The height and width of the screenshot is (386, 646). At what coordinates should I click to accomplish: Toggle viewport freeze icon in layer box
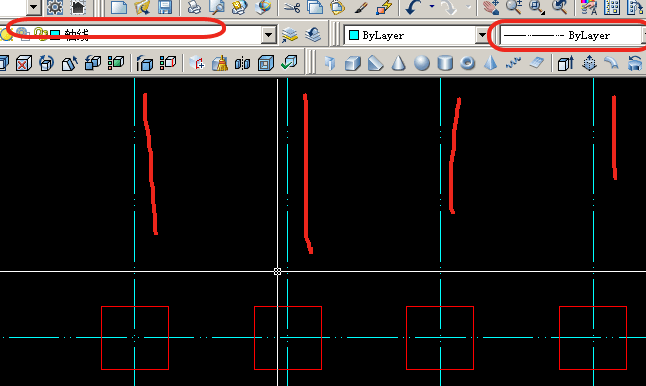coord(23,34)
